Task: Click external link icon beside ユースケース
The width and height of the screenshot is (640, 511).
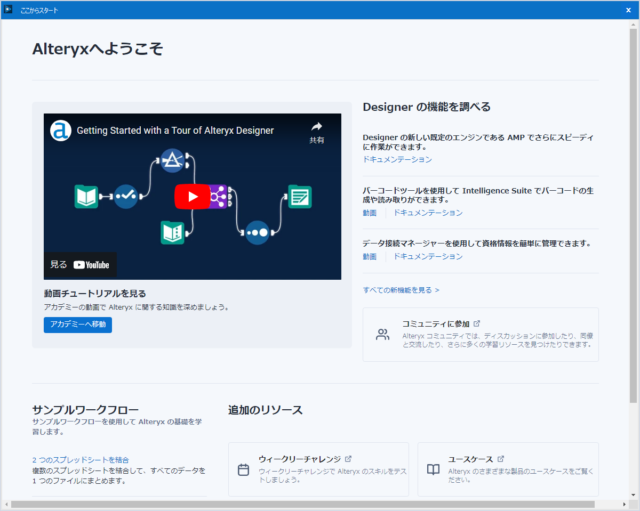Action: (x=501, y=459)
